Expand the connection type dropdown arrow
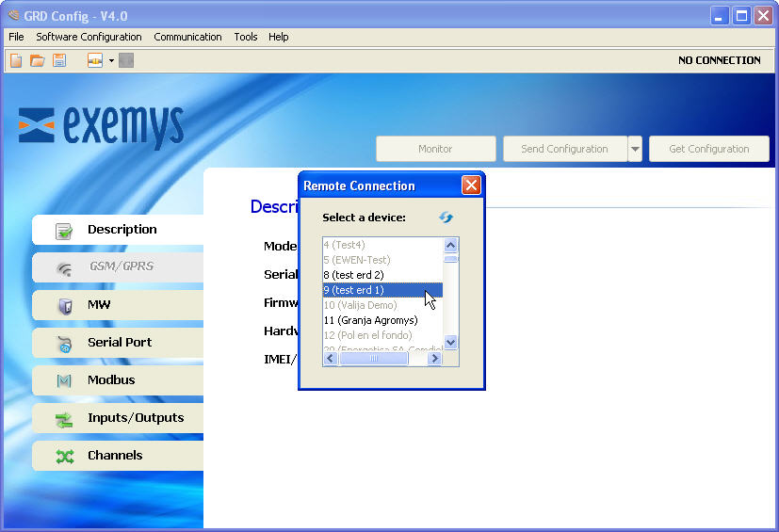Screen dimensions: 779x532 point(111,60)
